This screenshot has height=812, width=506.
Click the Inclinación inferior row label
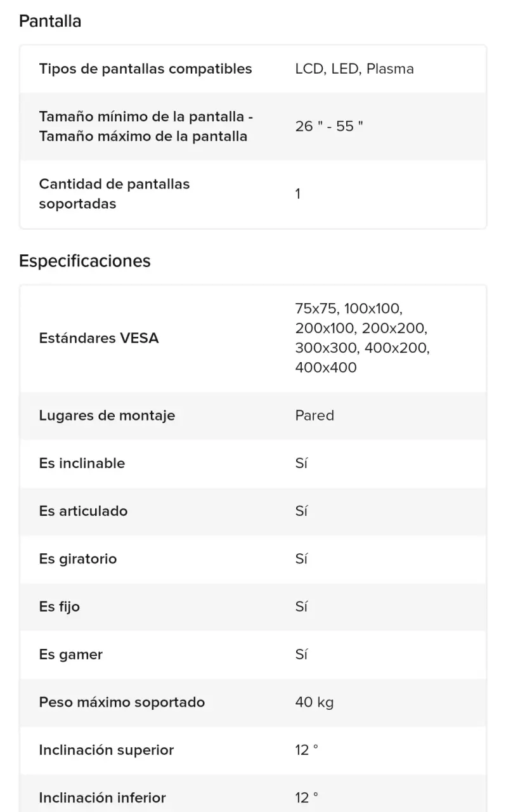(102, 798)
